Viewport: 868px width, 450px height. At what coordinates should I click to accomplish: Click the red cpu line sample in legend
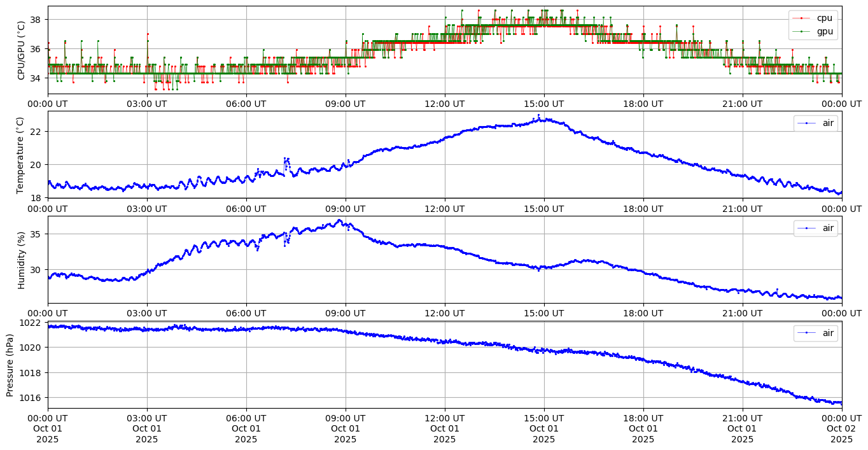click(x=802, y=18)
